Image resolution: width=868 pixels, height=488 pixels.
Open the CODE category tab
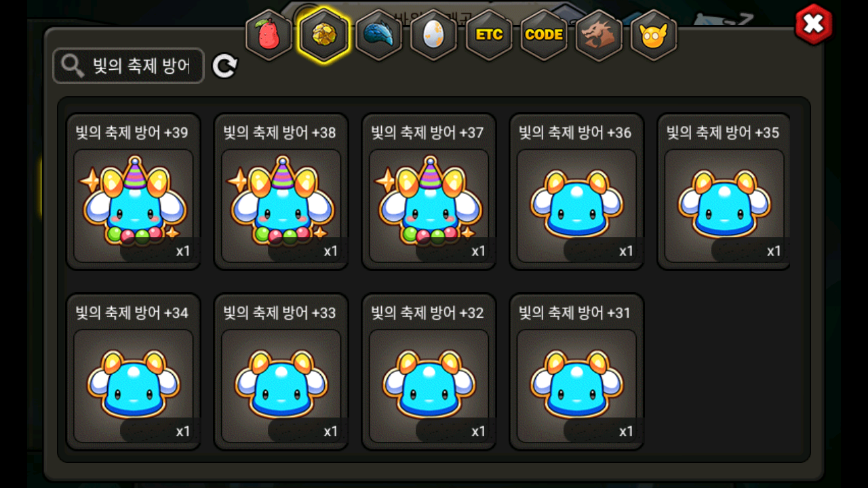(544, 35)
